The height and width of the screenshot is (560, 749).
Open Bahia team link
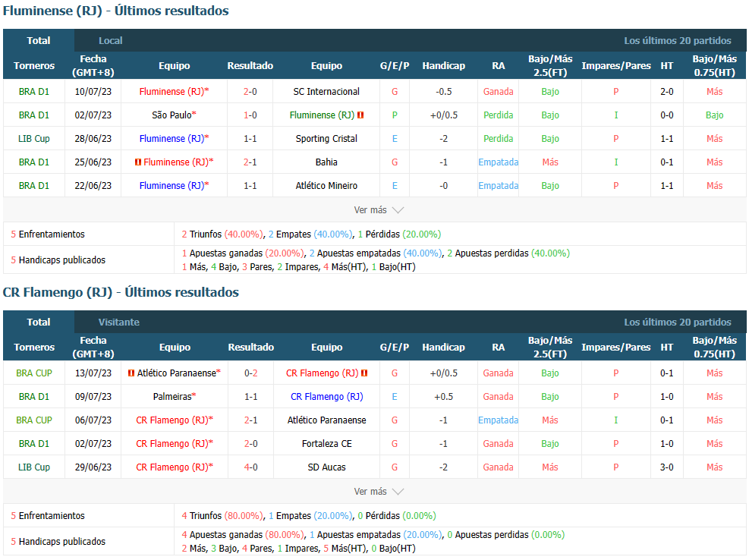point(326,162)
